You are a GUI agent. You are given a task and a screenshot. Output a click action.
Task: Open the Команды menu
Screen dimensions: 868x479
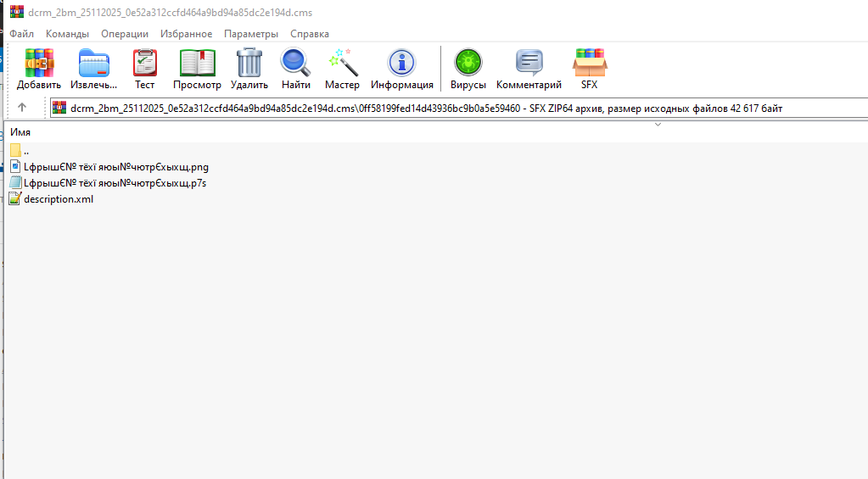[x=67, y=34]
